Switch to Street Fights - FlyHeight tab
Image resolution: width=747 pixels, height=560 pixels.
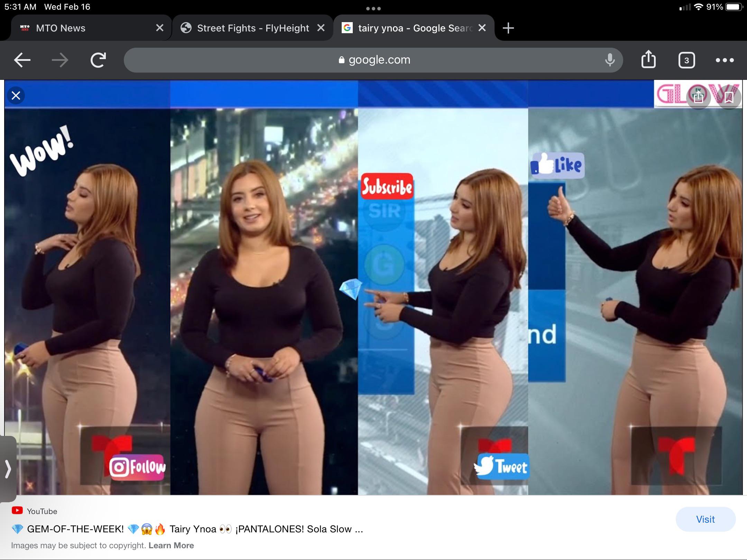(x=252, y=28)
